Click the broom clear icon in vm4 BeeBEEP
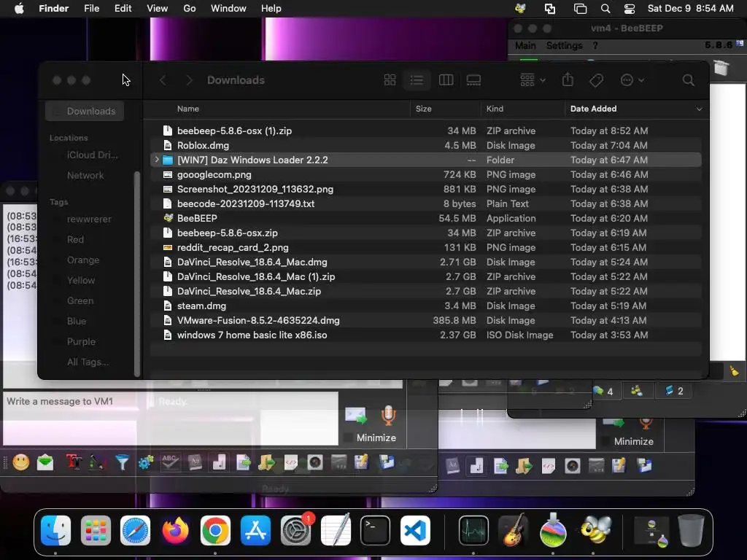747x560 pixels. (x=734, y=370)
